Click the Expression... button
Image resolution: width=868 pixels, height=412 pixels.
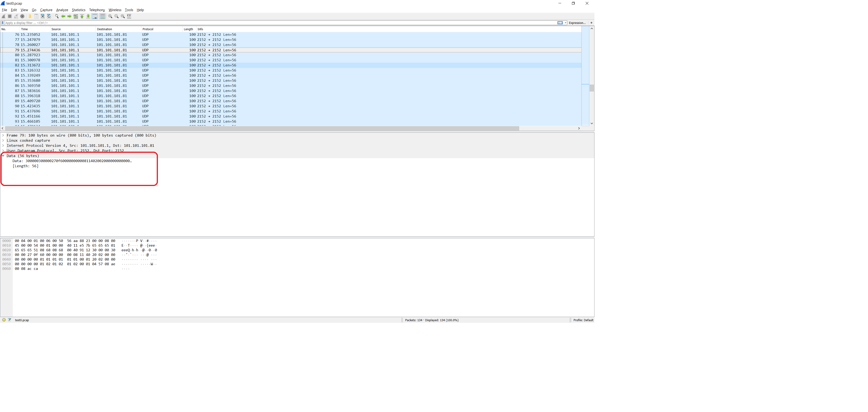(577, 23)
